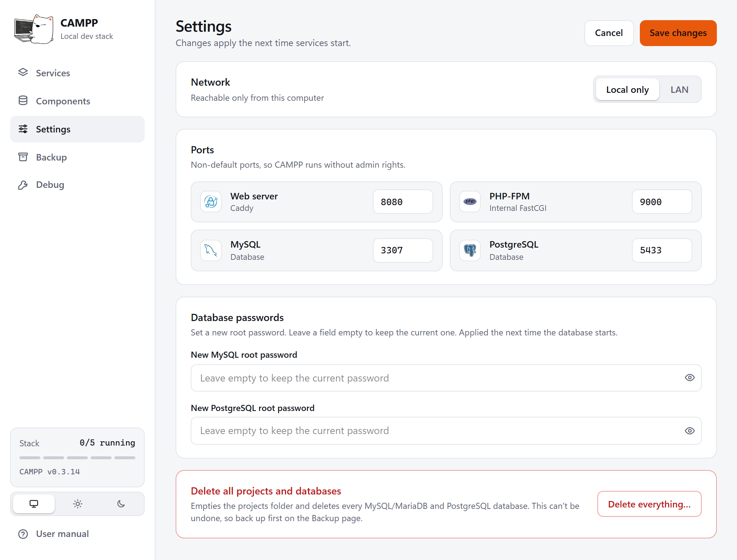Focus the new PostgreSQL root password field
The width and height of the screenshot is (737, 560).
point(446,431)
